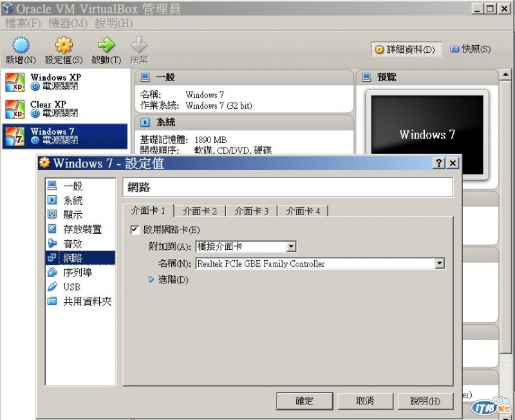The width and height of the screenshot is (515, 420).
Task: Switch to the 介面卡 2 tab
Action: point(200,211)
